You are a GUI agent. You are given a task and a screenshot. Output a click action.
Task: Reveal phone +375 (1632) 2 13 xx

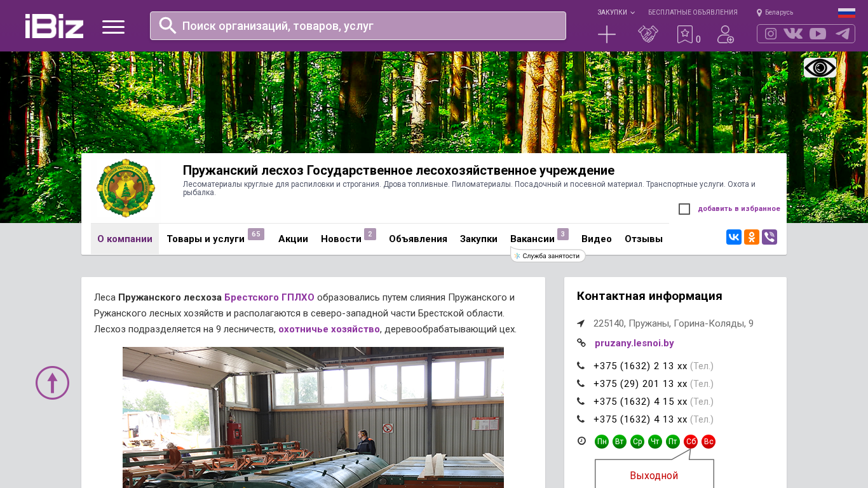pos(641,366)
